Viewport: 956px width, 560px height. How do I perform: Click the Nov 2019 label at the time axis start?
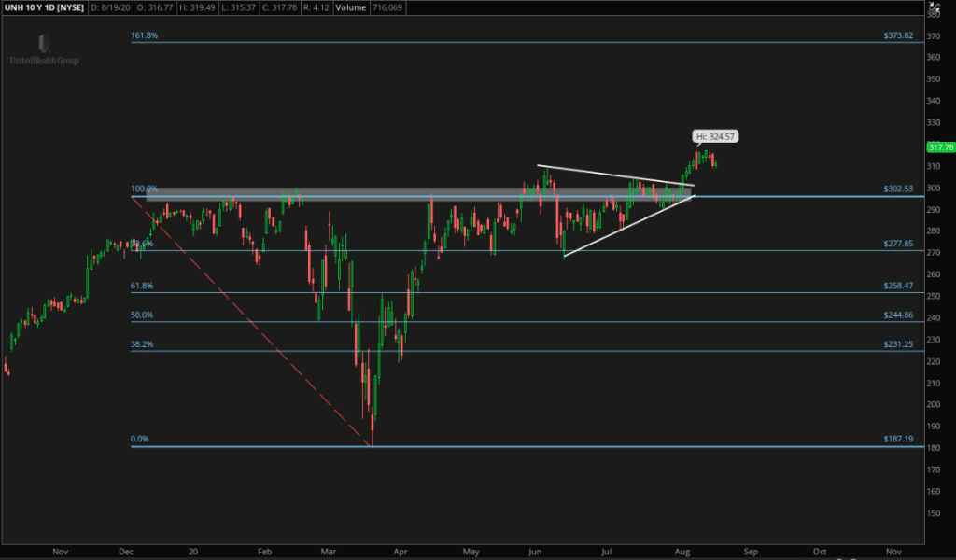pyautogui.click(x=61, y=552)
